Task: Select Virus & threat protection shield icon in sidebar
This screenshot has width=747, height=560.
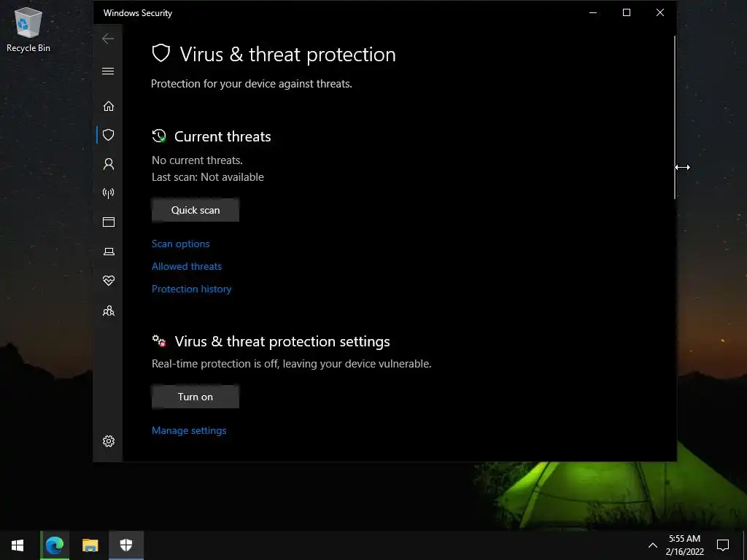Action: [109, 135]
